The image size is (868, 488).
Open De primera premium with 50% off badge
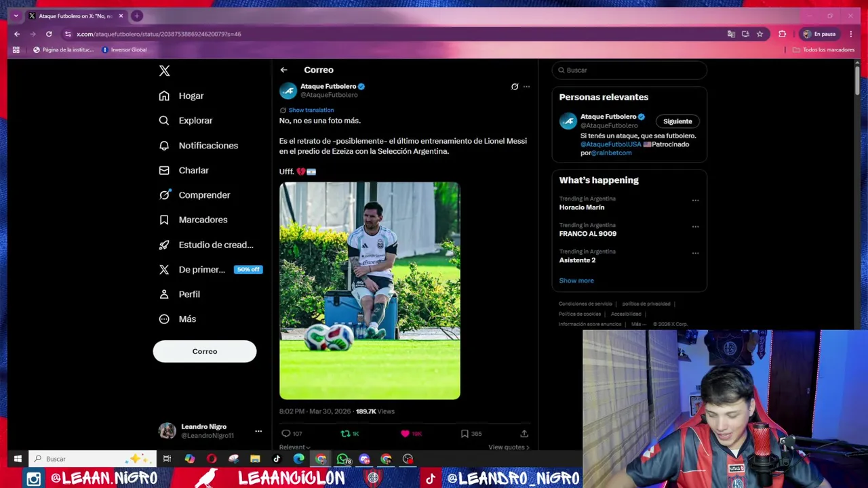tap(210, 270)
